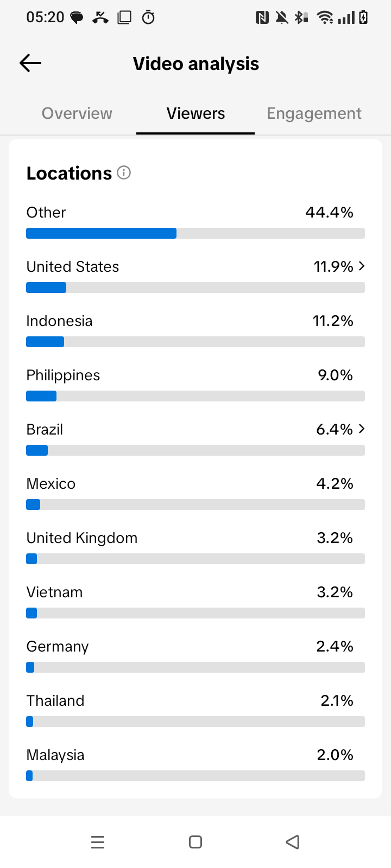This screenshot has width=391, height=868.
Task: Switch to the Overview tab
Action: click(77, 113)
